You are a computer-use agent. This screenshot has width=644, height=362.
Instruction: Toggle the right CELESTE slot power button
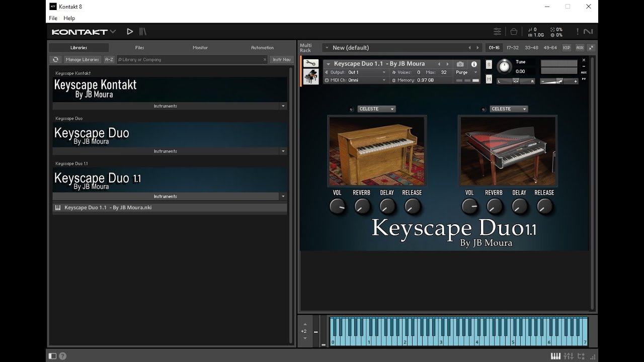point(484,109)
